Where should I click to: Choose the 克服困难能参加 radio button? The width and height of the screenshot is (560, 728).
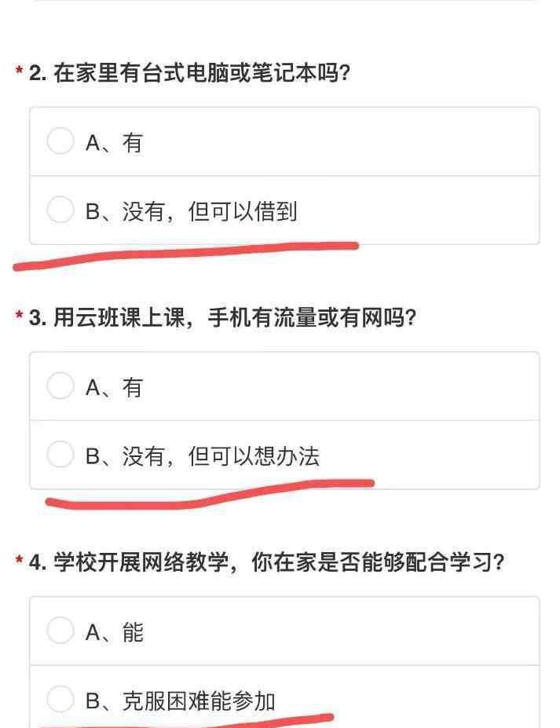(60, 699)
